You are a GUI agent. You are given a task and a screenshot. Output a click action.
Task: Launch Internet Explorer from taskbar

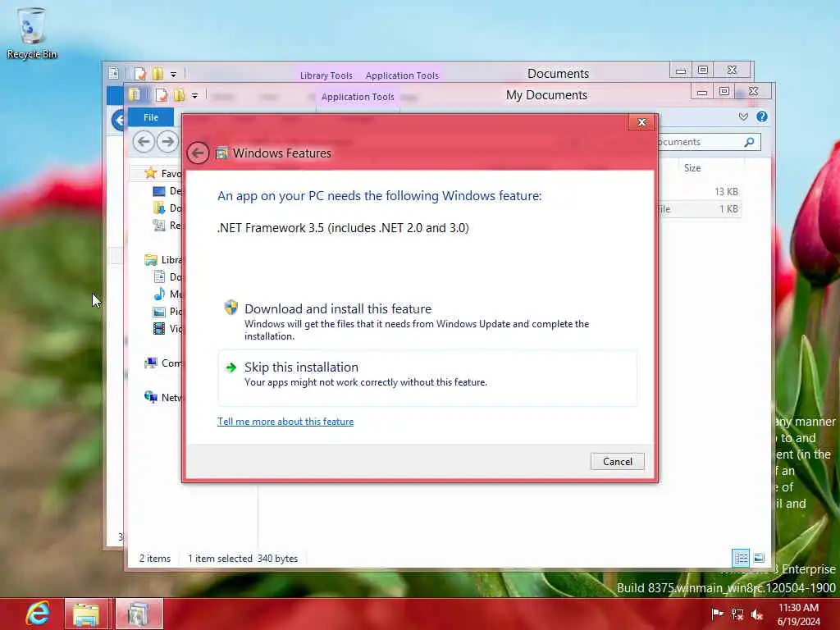click(38, 614)
